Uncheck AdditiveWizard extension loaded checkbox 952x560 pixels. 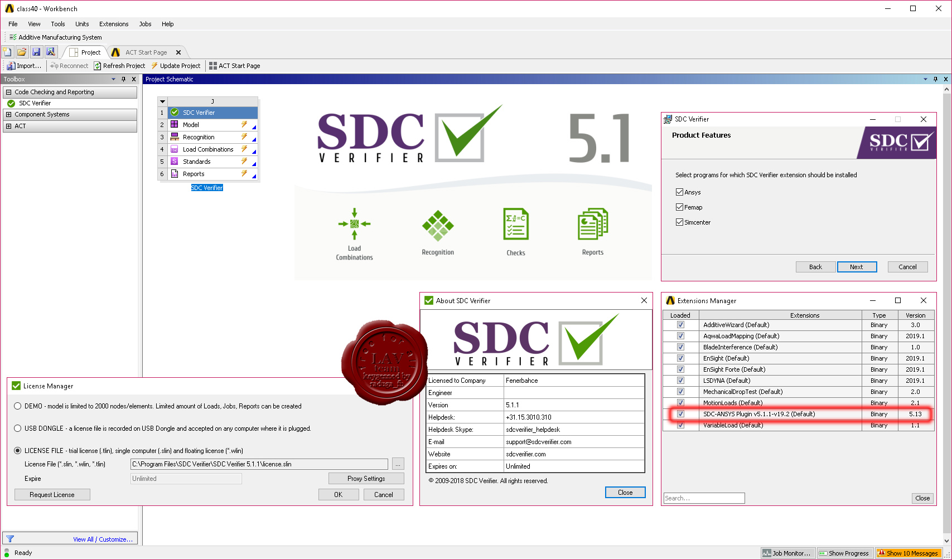(x=680, y=325)
